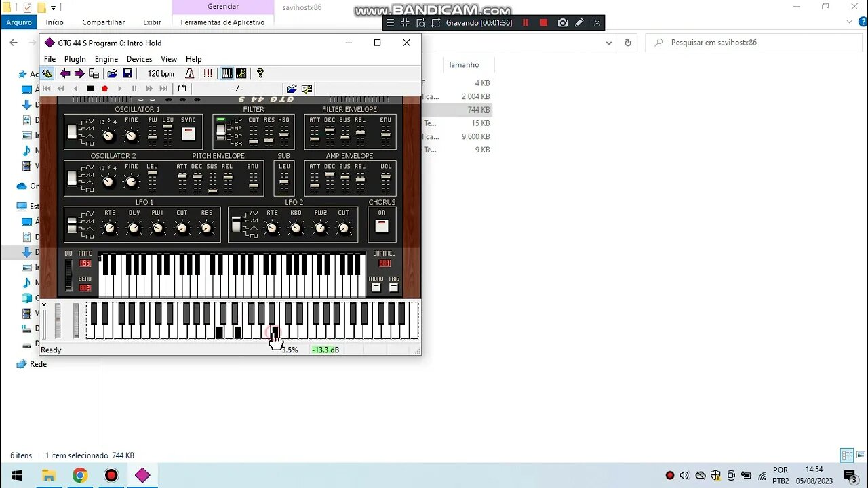Image resolution: width=868 pixels, height=488 pixels.
Task: Click the VIB vertical slider
Action: [x=68, y=274]
